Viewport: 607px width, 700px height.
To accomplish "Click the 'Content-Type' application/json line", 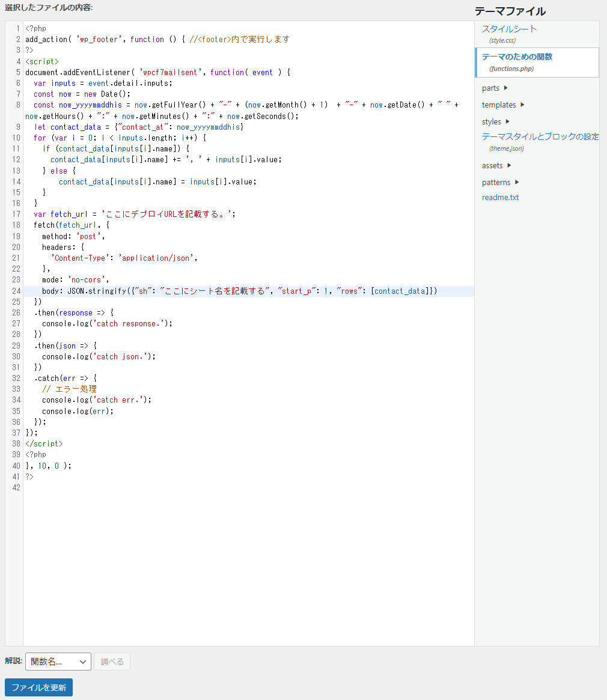I will point(124,258).
